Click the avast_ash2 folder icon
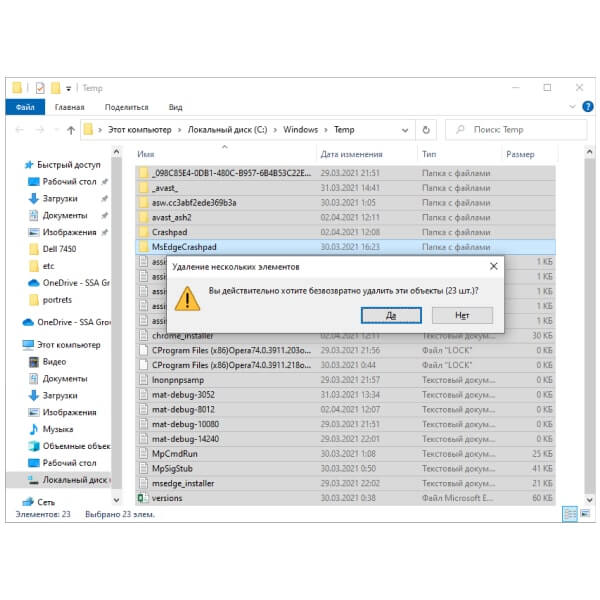 [143, 217]
